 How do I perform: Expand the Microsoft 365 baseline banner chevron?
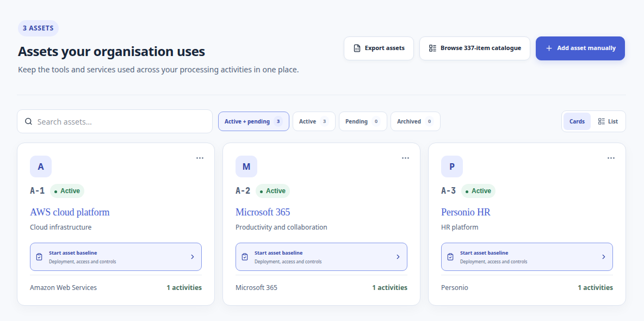(x=398, y=257)
